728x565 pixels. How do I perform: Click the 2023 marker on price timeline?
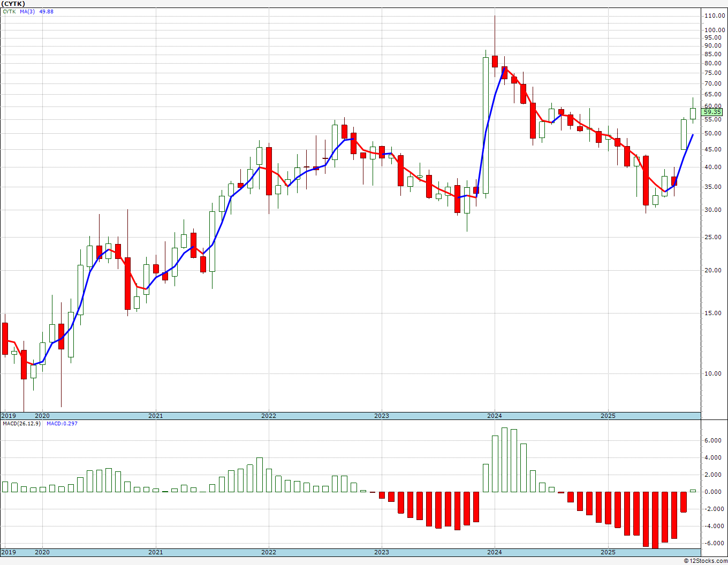tap(381, 416)
